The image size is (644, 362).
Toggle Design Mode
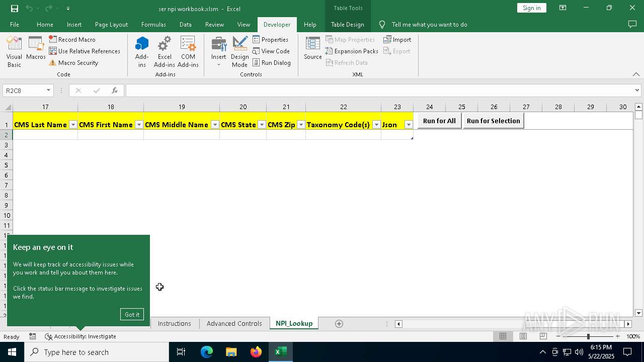[240, 52]
